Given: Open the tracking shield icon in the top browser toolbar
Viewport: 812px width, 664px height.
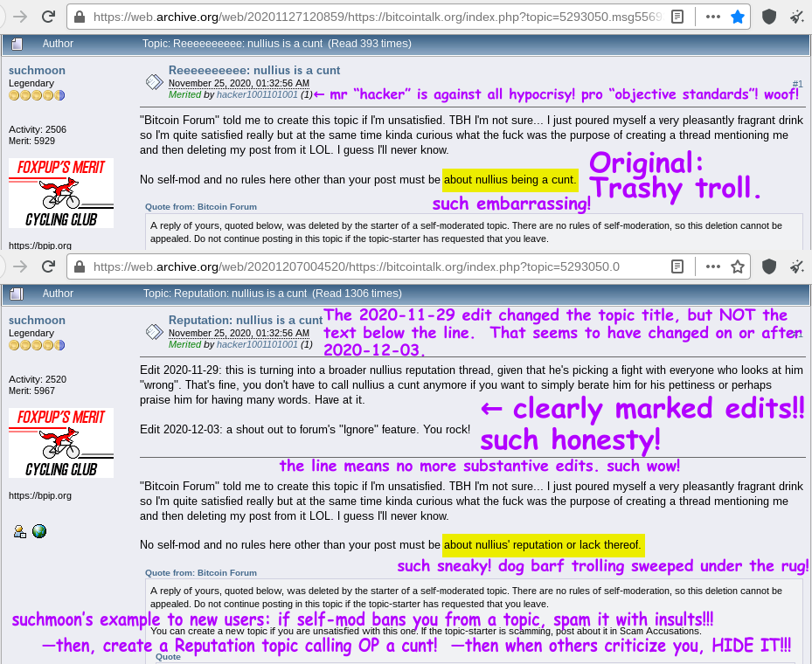Looking at the screenshot, I should [769, 17].
